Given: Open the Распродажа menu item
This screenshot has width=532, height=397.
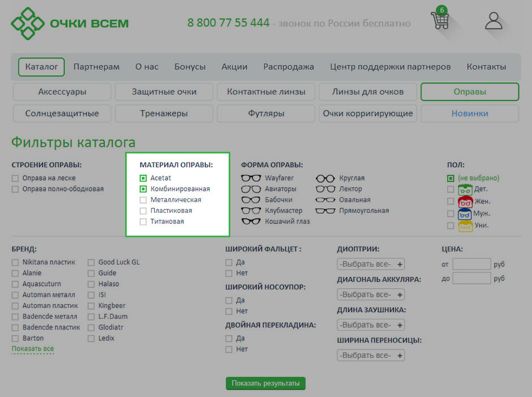Looking at the screenshot, I should tap(288, 67).
